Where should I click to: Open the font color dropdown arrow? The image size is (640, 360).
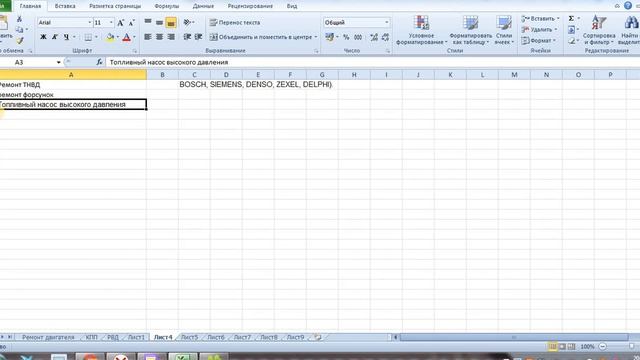(x=134, y=38)
